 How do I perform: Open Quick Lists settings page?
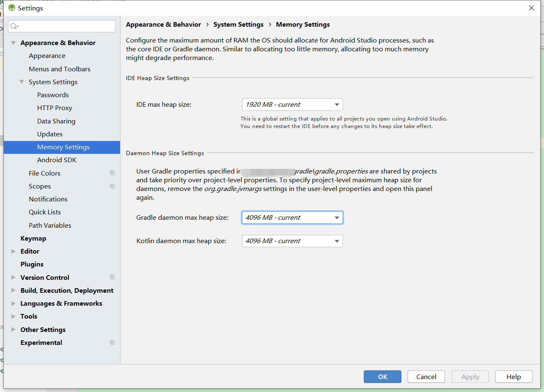(x=45, y=212)
